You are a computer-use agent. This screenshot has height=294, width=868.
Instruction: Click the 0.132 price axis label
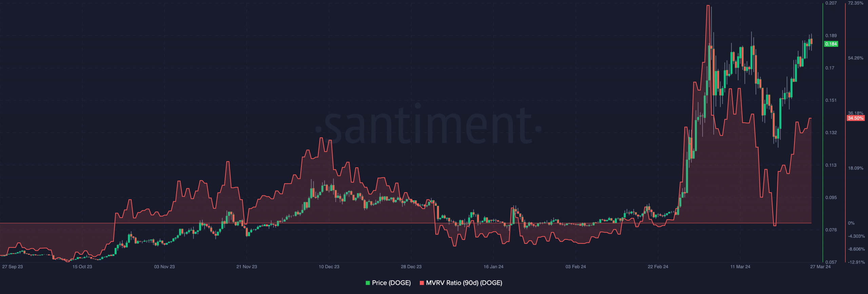(x=831, y=133)
